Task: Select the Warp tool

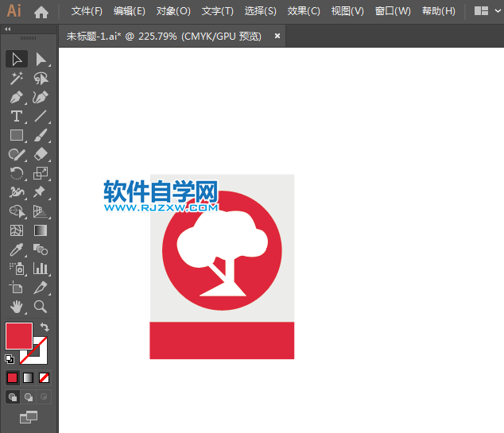Action: click(x=17, y=192)
